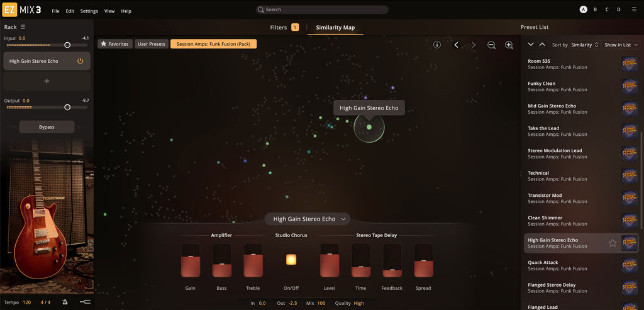Open the Settings menu
This screenshot has height=310, width=644.
tap(89, 11)
